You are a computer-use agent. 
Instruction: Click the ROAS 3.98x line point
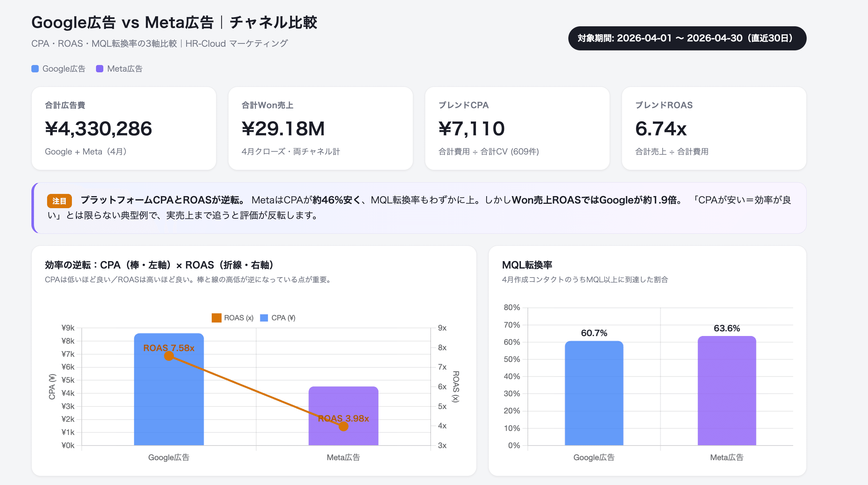[x=343, y=426]
